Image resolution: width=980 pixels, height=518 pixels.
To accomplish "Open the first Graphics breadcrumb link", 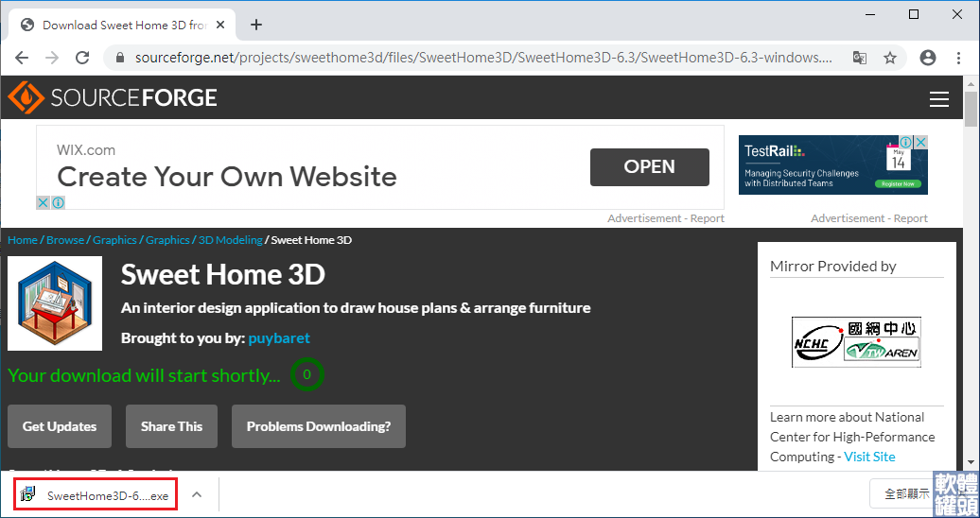I will click(114, 240).
